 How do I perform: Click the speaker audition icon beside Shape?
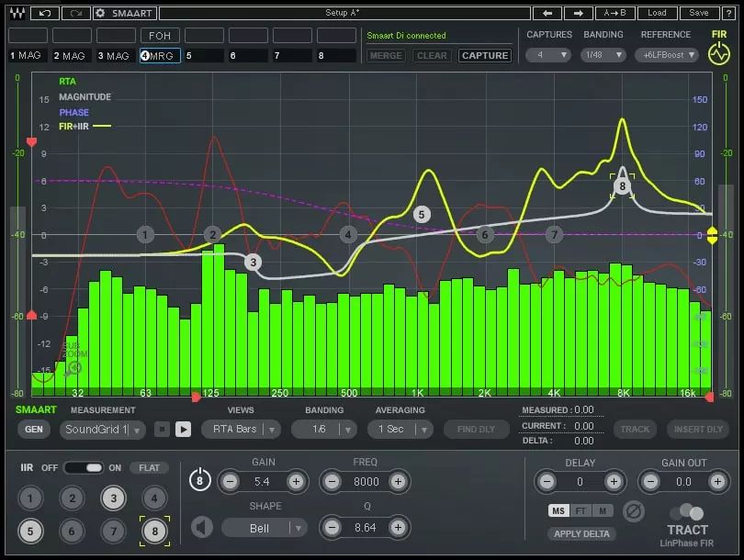[x=201, y=527]
